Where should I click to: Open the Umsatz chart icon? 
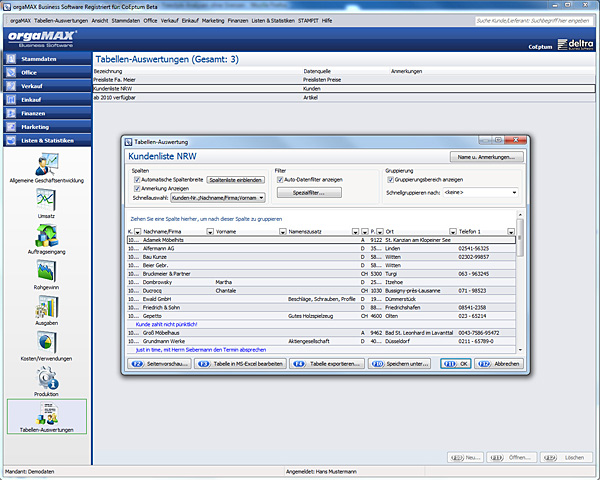tap(46, 200)
